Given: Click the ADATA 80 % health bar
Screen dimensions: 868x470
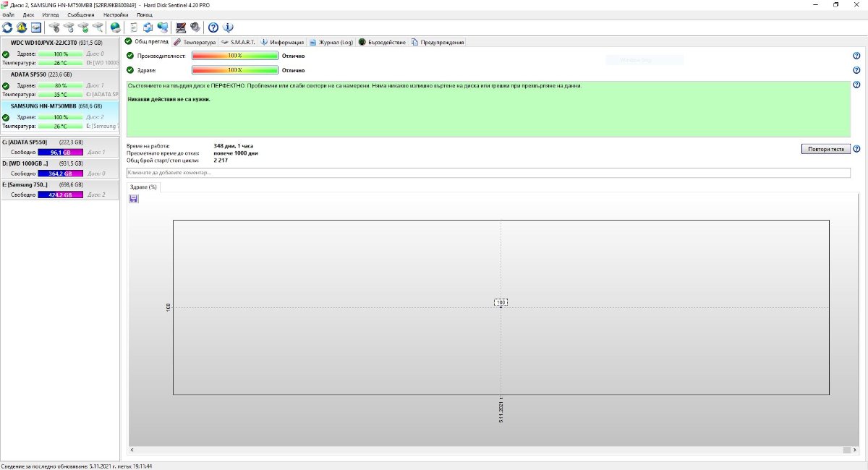Looking at the screenshot, I should tap(60, 85).
